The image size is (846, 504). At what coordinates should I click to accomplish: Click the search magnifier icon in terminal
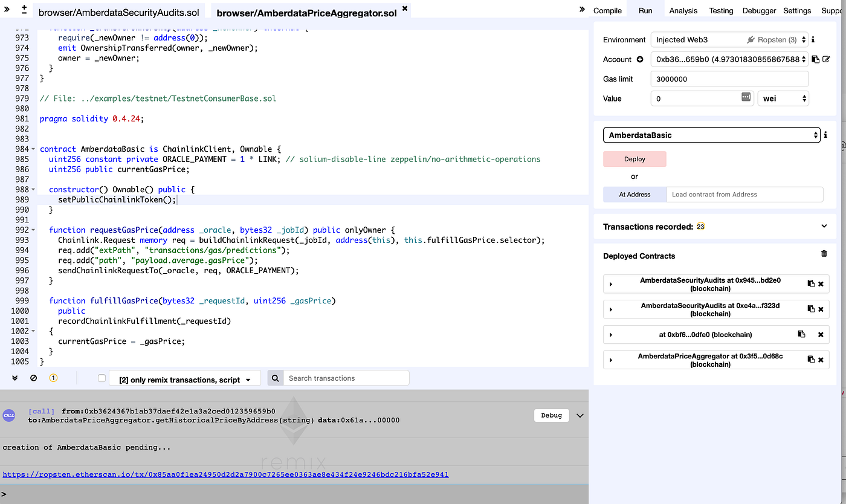[275, 378]
